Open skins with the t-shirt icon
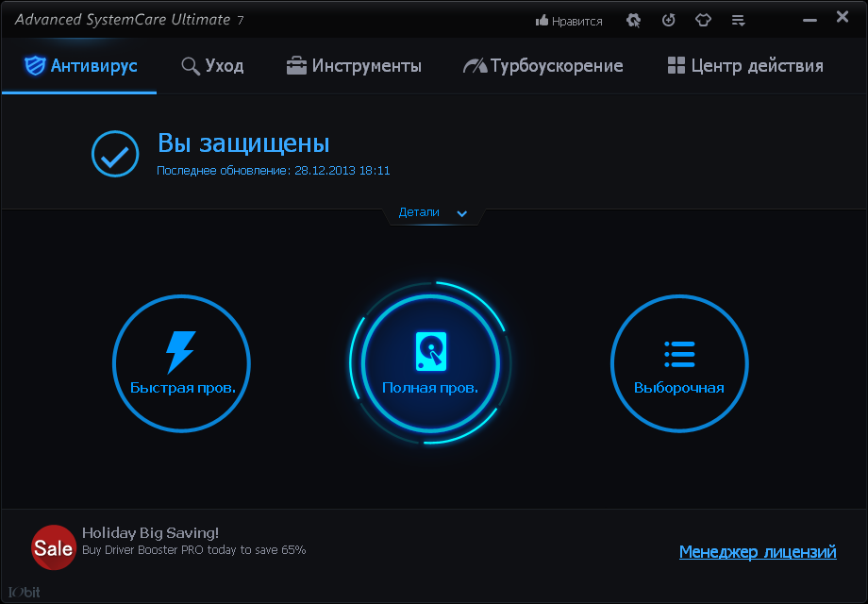Screen dimensions: 868x604 703,19
